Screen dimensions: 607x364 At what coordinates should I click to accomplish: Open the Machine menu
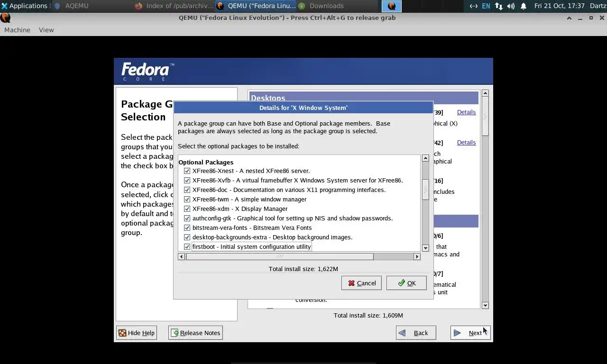pos(17,30)
